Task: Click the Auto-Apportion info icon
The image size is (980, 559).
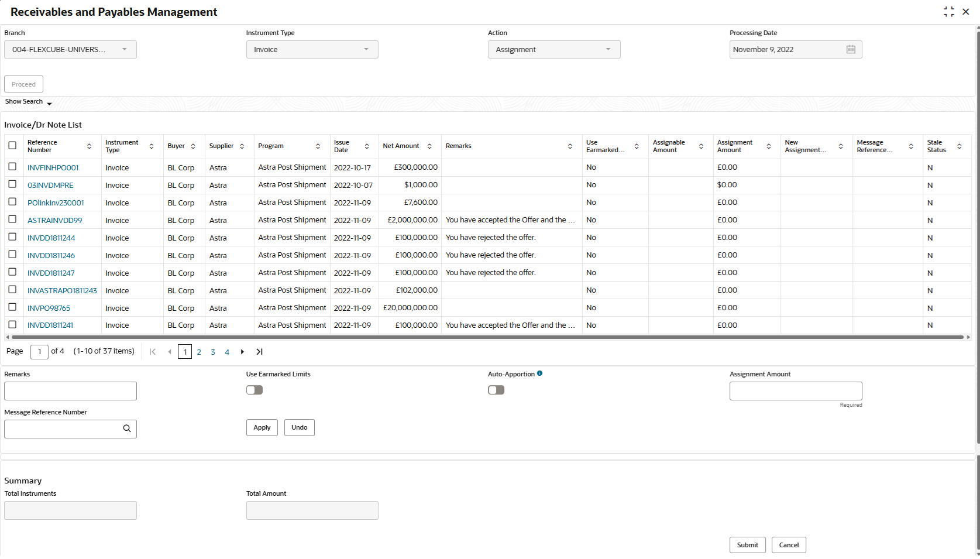Action: click(539, 373)
